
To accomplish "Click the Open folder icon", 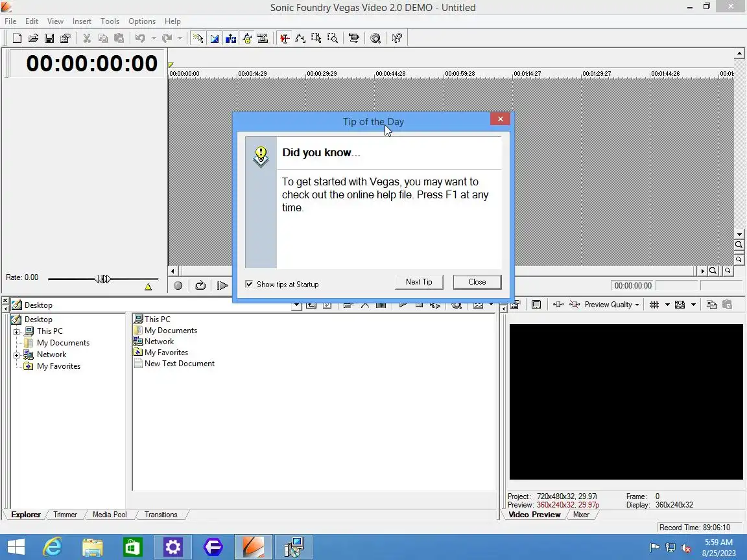I will click(33, 38).
